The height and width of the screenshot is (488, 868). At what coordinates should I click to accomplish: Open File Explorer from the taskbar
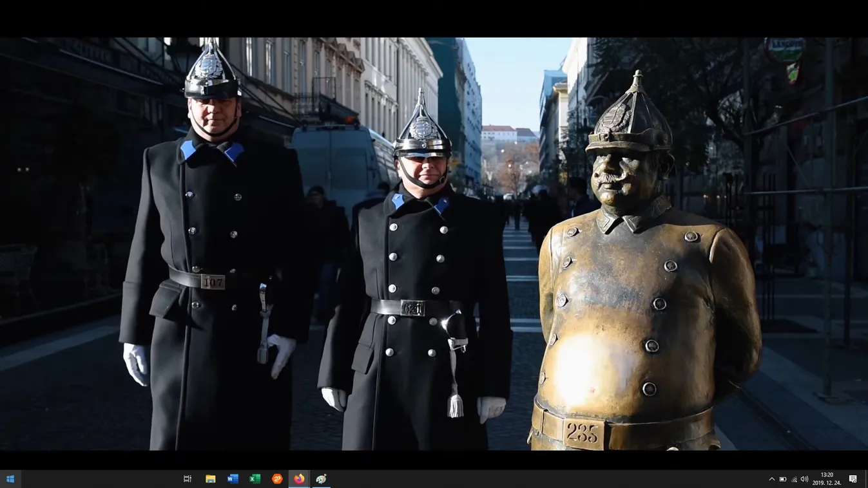pos(210,478)
